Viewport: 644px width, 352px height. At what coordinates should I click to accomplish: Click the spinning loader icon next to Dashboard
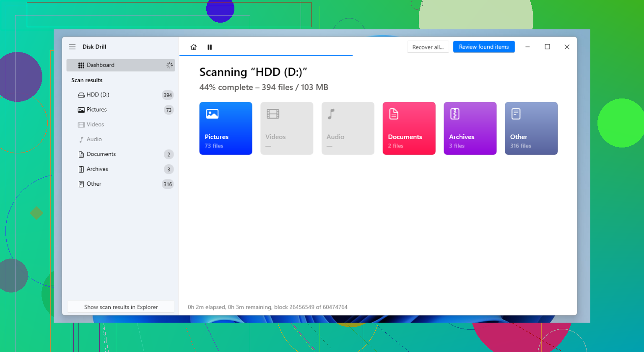point(169,65)
